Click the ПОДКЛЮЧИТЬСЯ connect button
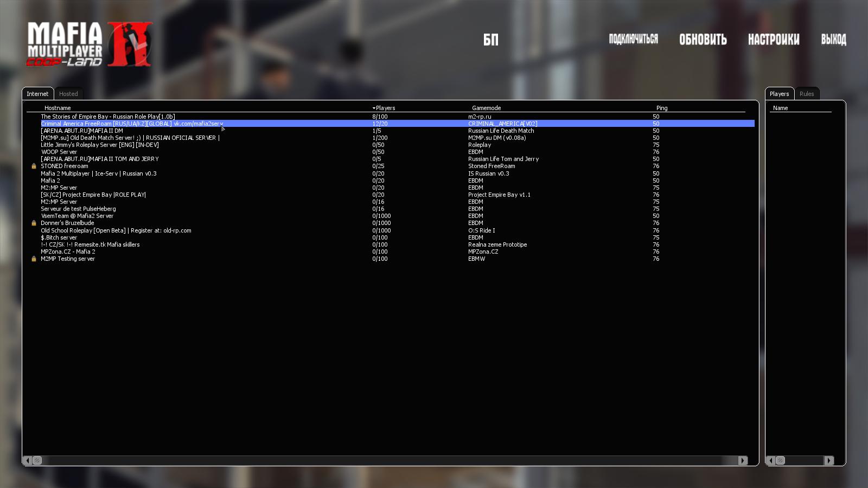Viewport: 868px width, 488px height. coord(633,39)
